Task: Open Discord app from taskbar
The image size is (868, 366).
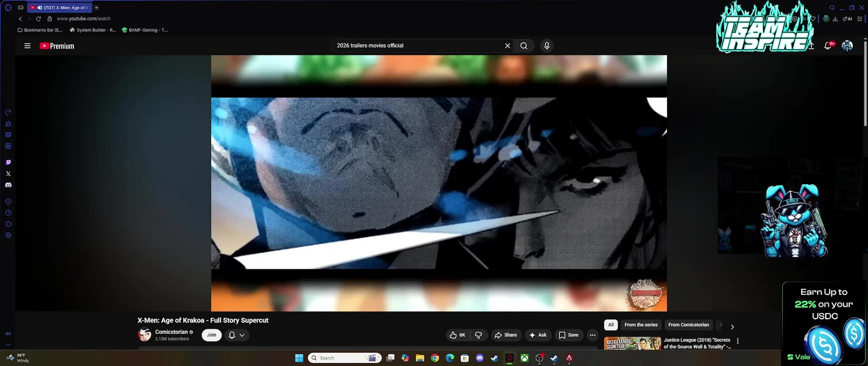Action: (x=479, y=358)
